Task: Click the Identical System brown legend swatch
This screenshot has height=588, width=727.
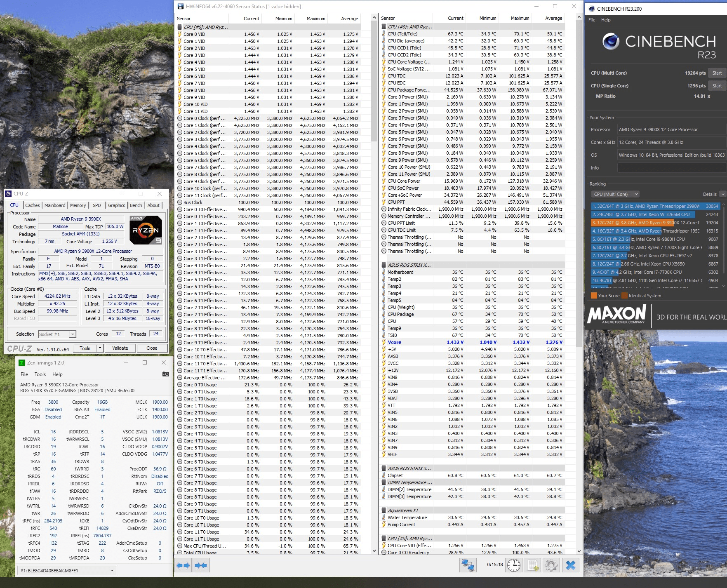Action: click(x=625, y=296)
